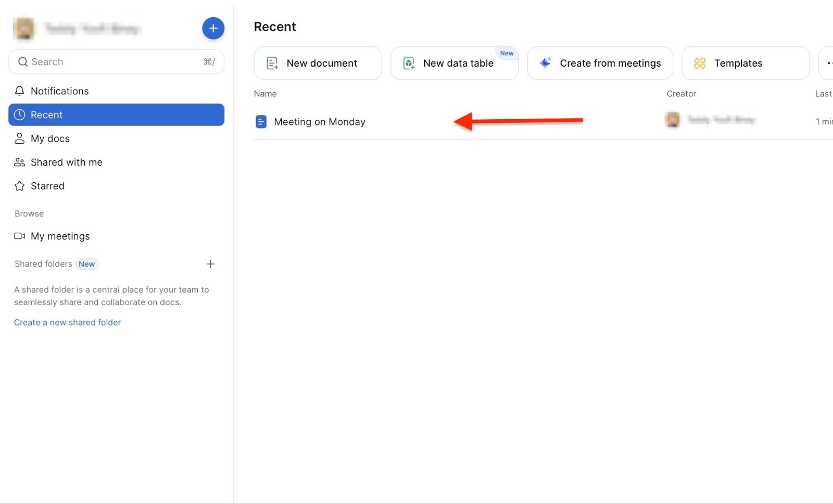Click the magnifier icon in Search
The height and width of the screenshot is (504, 833).
coord(23,62)
